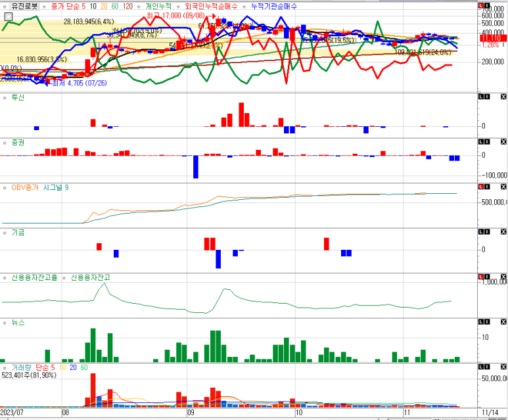
Task: Toggle the I icon in the 기금 panel
Action: click(487, 232)
